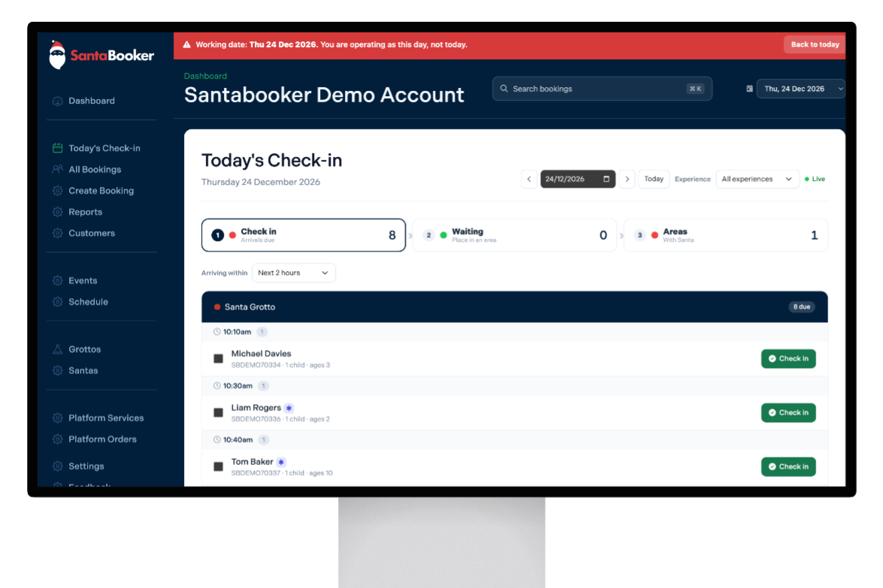Click the Events sidebar icon
The height and width of the screenshot is (588, 883).
click(x=57, y=281)
